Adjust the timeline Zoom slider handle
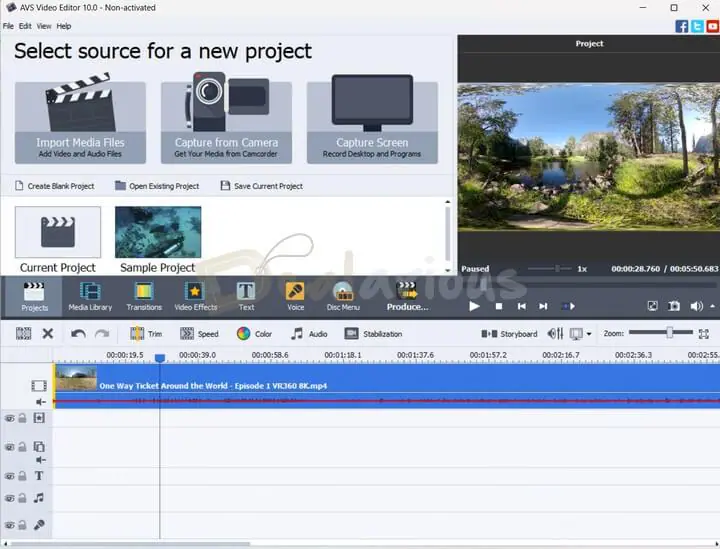720x549 pixels. click(x=669, y=332)
